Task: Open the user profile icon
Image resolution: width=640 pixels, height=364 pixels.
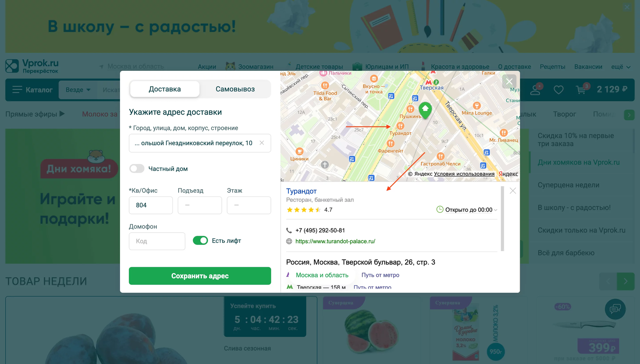Action: click(535, 89)
